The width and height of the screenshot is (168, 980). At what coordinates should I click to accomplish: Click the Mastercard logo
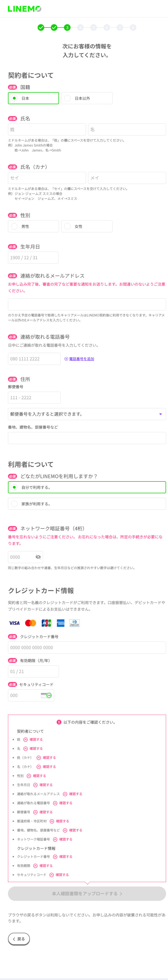30,623
